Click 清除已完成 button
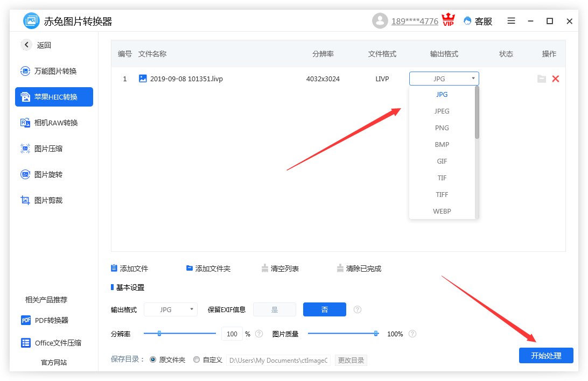Screen dimensions: 588x381 coord(359,268)
